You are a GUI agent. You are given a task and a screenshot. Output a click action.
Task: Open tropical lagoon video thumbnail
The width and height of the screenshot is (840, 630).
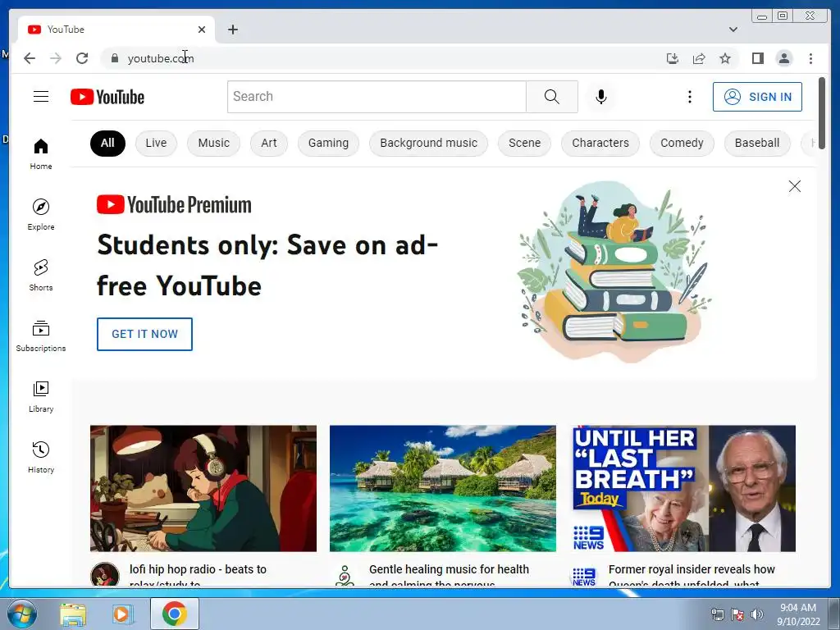(x=442, y=488)
